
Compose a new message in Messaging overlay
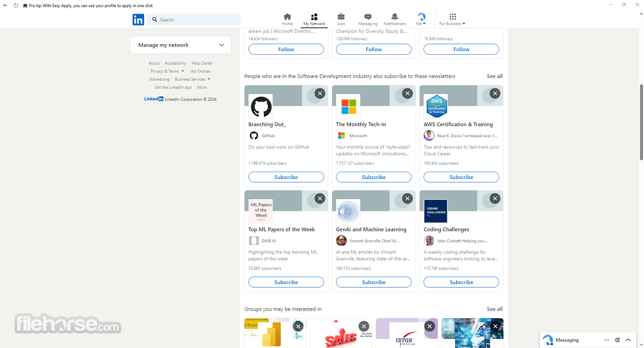coord(618,340)
